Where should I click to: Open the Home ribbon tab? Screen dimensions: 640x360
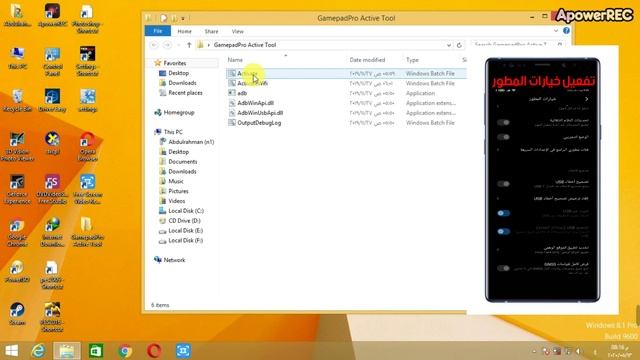pyautogui.click(x=184, y=31)
